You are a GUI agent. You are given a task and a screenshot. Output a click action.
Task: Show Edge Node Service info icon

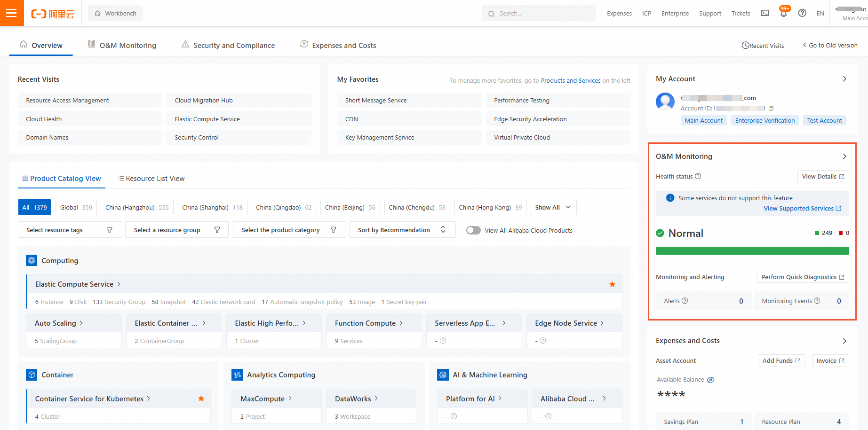542,341
